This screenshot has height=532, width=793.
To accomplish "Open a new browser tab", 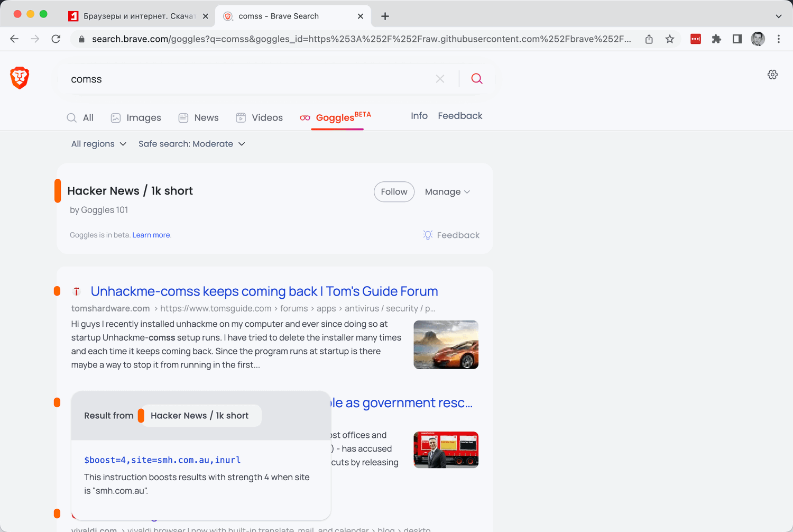I will [385, 16].
